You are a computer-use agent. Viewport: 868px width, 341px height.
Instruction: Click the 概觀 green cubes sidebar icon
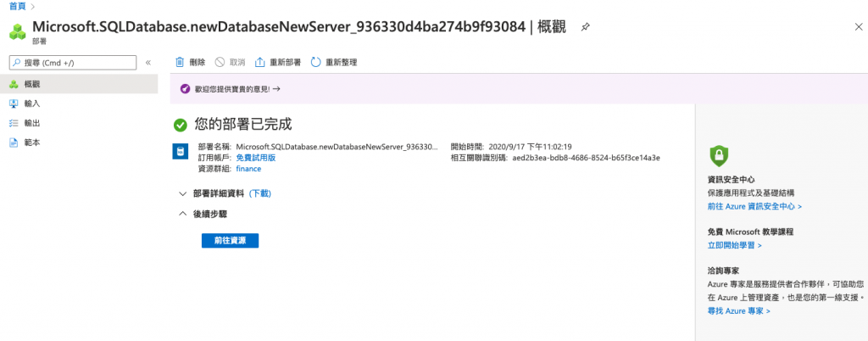click(14, 84)
